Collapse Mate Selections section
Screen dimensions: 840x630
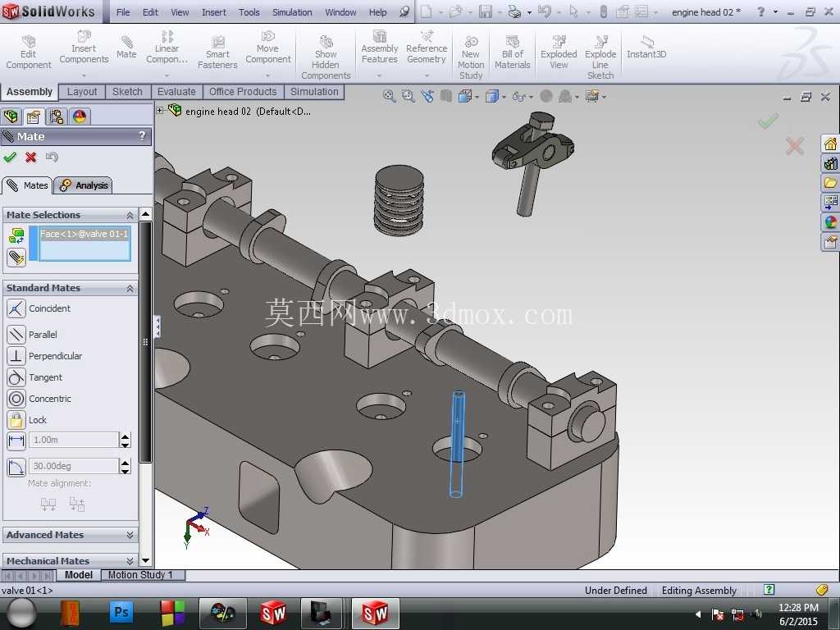130,215
